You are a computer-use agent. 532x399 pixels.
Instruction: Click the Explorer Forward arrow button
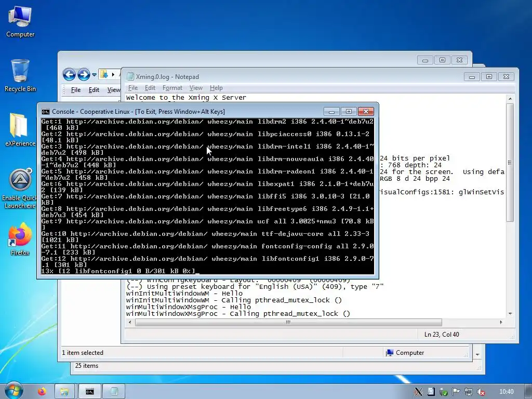84,74
